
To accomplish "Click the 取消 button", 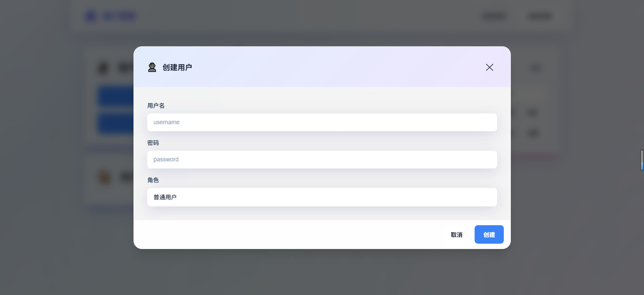I will 457,235.
